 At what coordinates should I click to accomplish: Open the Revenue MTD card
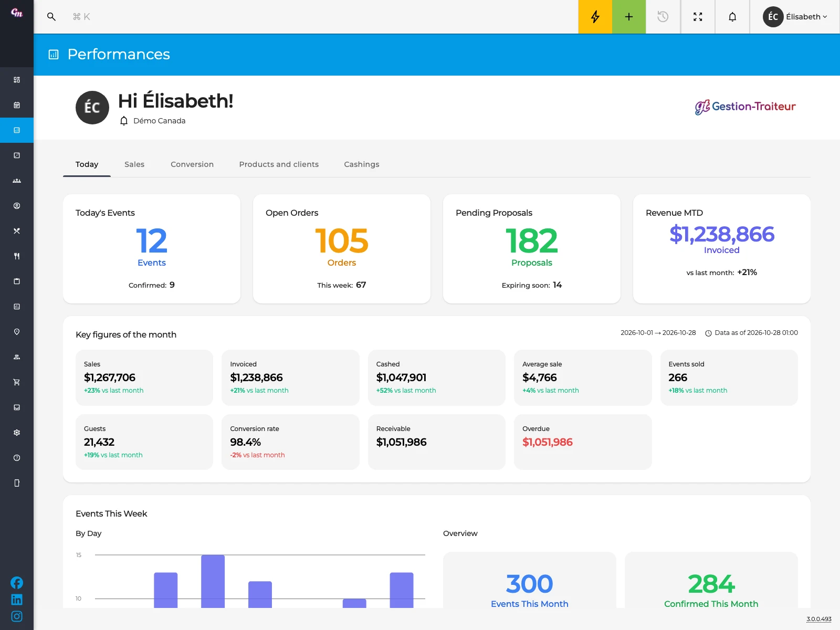pos(722,249)
